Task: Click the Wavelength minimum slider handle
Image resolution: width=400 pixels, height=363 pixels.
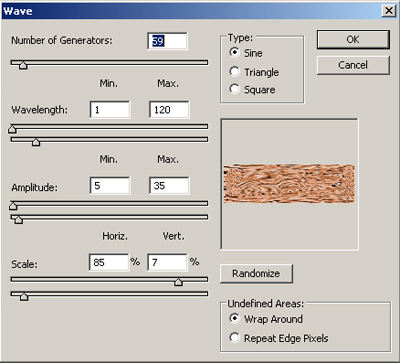Action: [12, 129]
